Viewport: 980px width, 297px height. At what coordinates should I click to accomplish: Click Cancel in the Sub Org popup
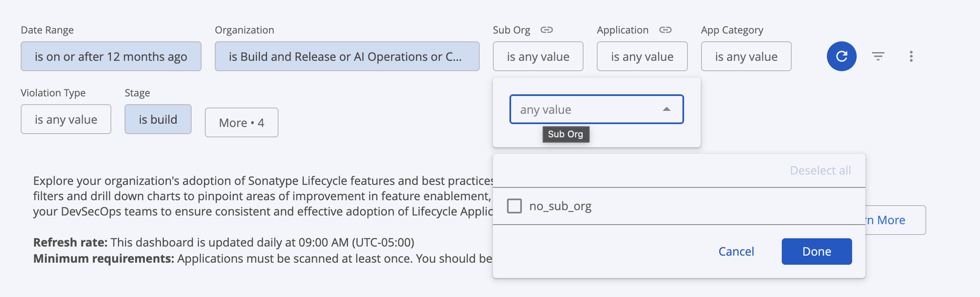(736, 251)
